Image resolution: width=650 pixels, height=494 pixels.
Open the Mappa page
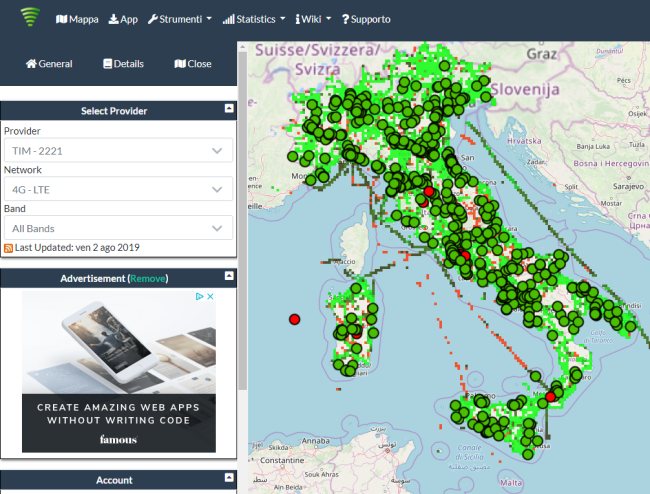point(77,19)
